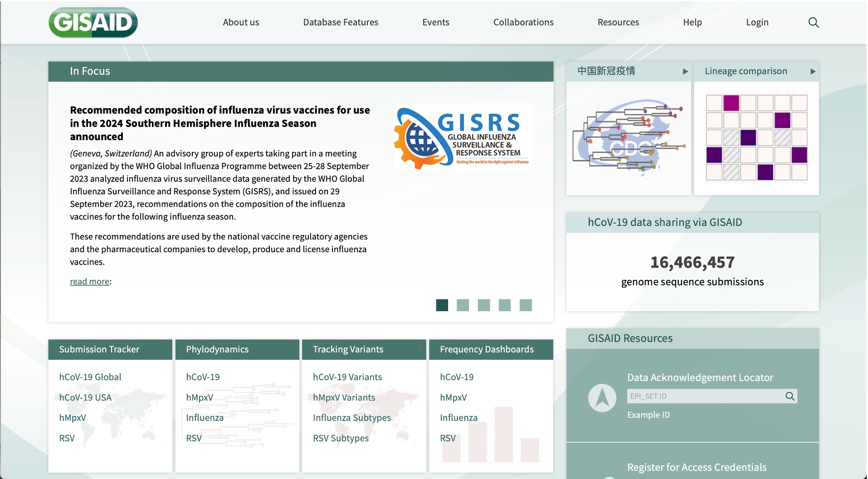
Task: Go to the Login page
Action: point(757,22)
